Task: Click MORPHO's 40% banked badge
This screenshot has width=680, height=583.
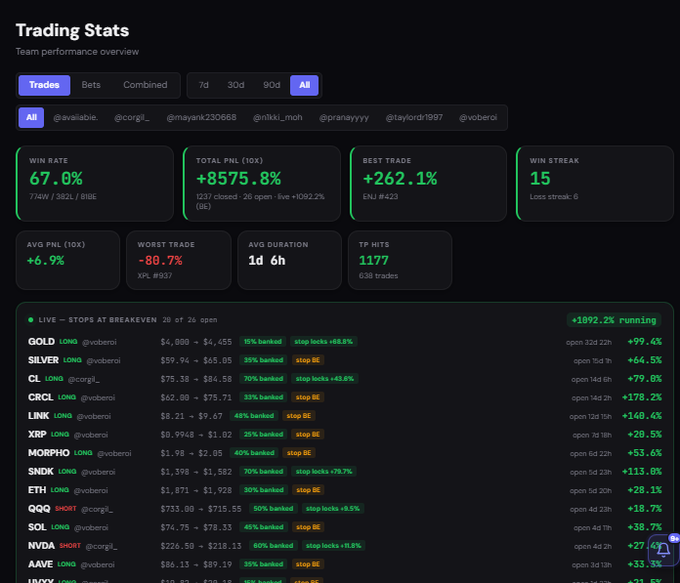Action: point(254,453)
